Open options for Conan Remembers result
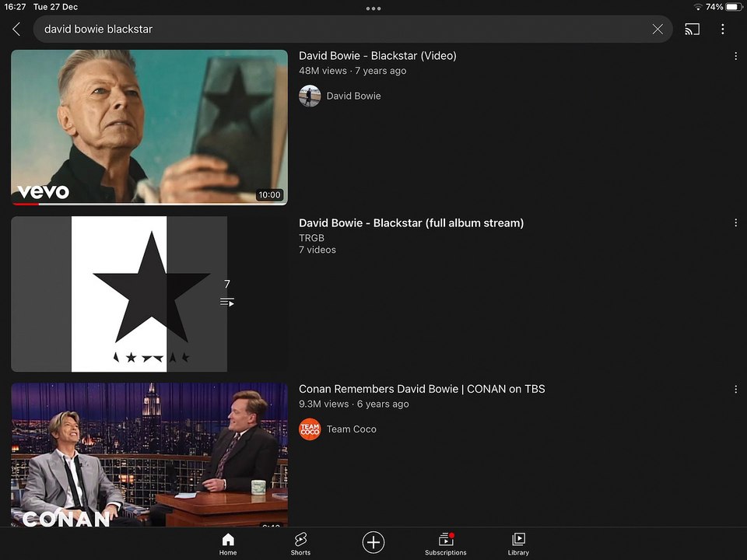The width and height of the screenshot is (747, 560). 735,390
